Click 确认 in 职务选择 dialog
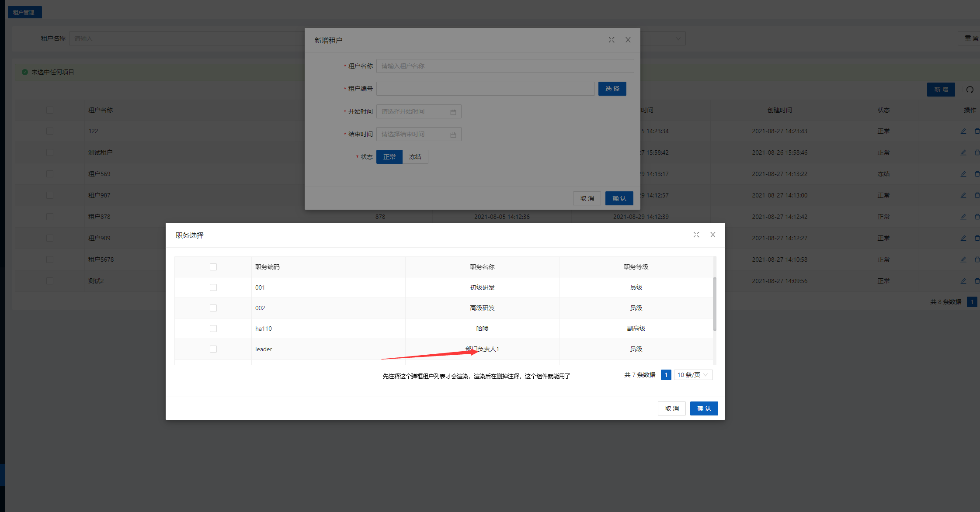The image size is (980, 512). coord(704,408)
